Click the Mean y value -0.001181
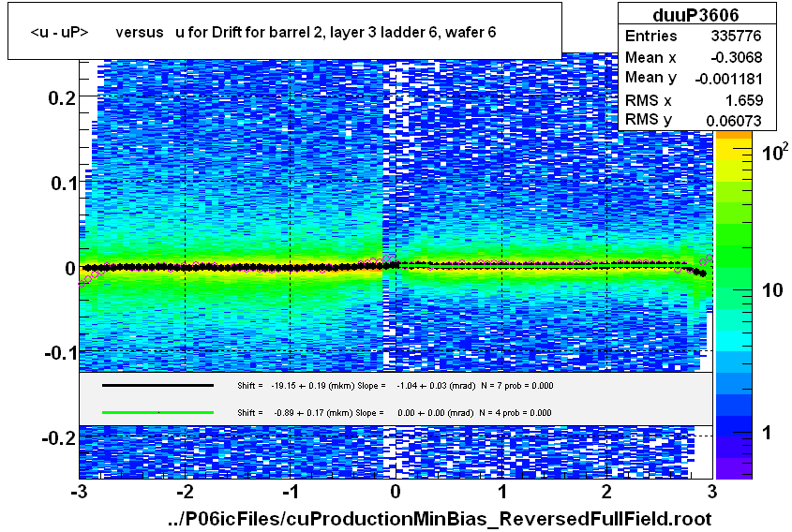This screenshot has width=792, height=532. click(x=728, y=79)
